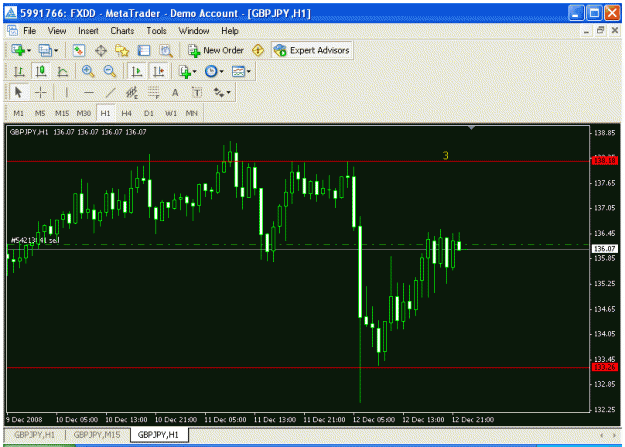Image resolution: width=625 pixels, height=447 pixels.
Task: Open the Profiles icon
Action: tap(45, 51)
